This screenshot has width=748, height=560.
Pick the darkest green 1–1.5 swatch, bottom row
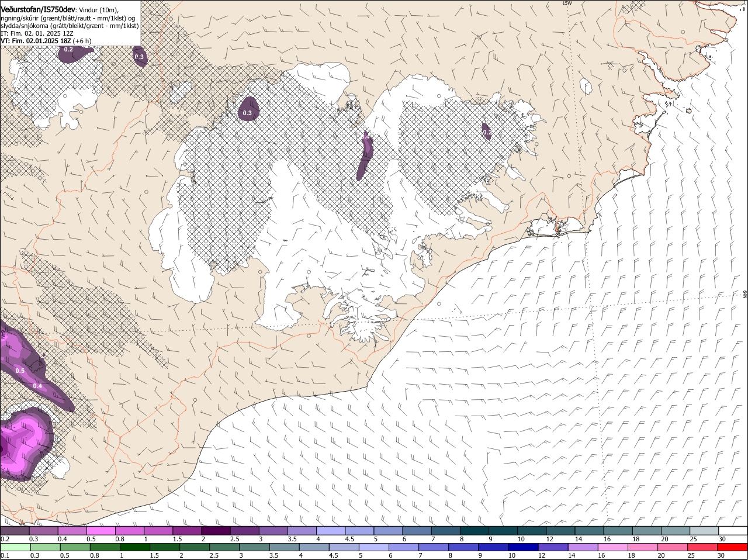tap(134, 547)
